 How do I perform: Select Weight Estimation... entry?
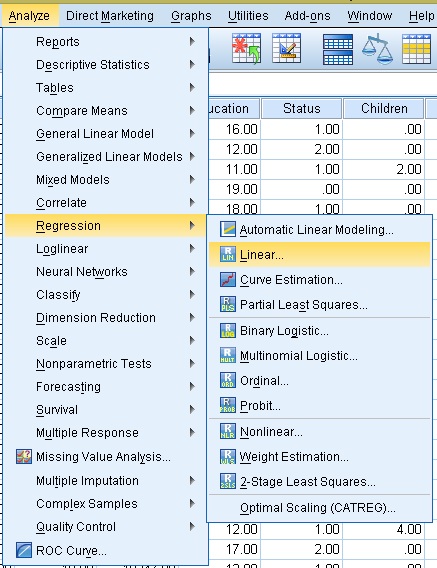click(320, 456)
